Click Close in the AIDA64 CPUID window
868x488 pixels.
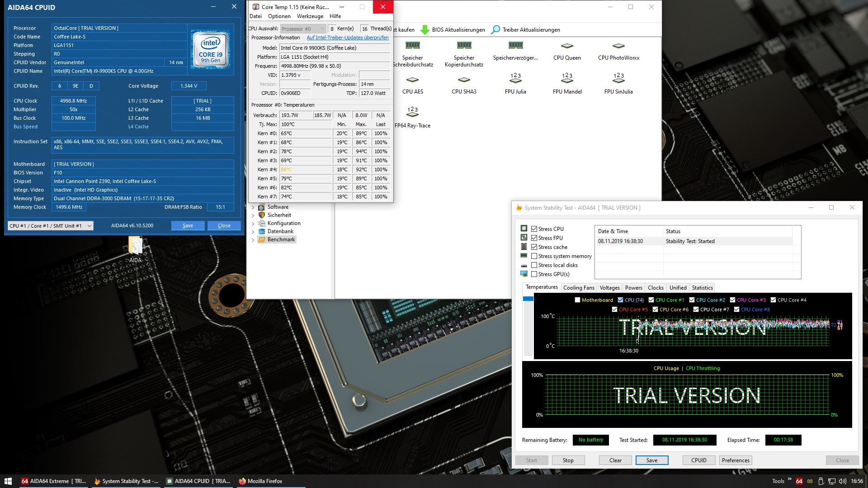click(224, 225)
